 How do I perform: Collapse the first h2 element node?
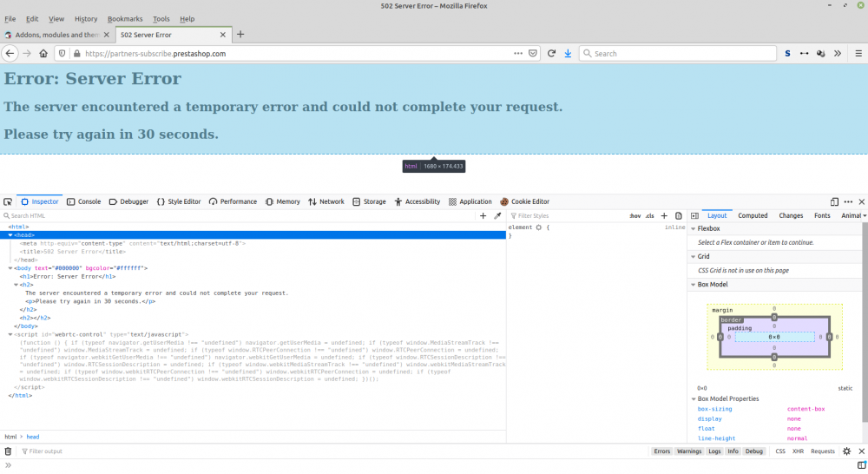tap(16, 285)
